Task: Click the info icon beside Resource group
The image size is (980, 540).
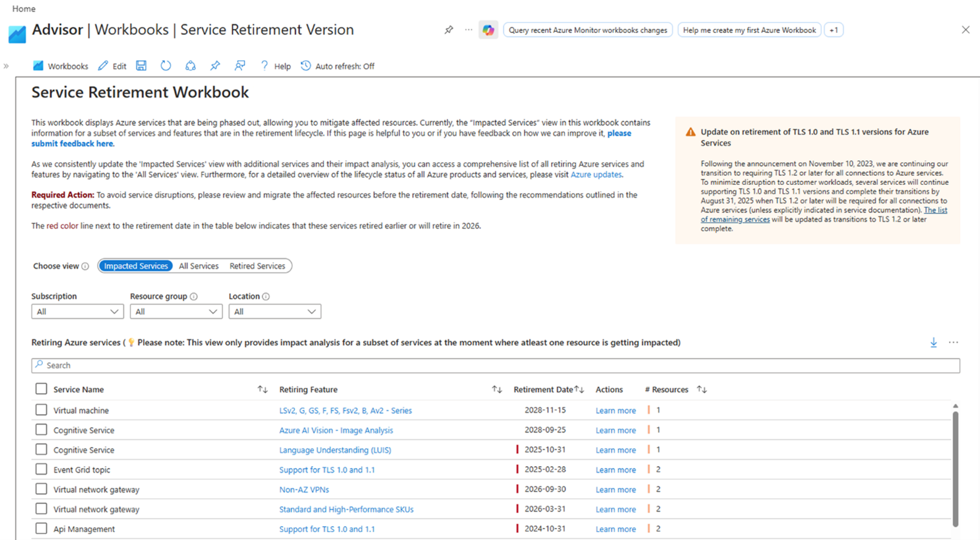Action: click(193, 296)
